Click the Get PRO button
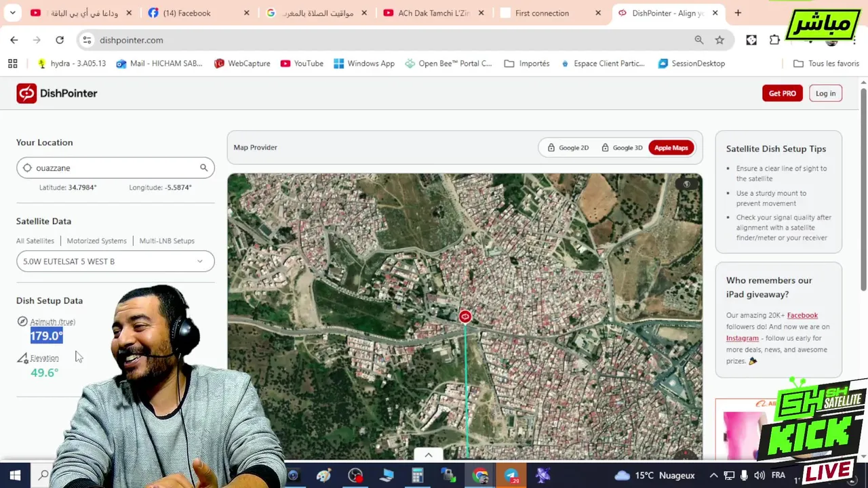Viewport: 868px width, 488px height. click(782, 94)
